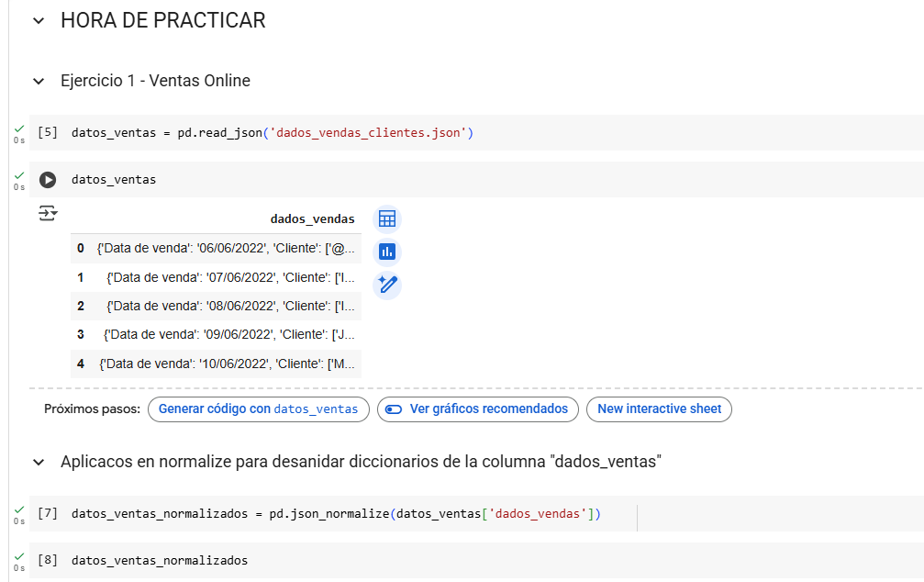Viewport: 924px width, 582px height.
Task: Convert dataframe to interactive table icon
Action: (387, 219)
